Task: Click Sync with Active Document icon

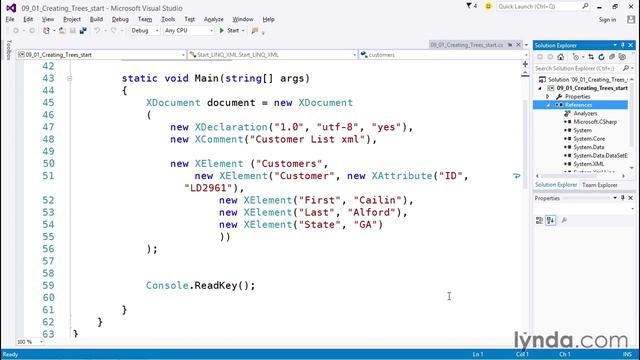Action: pyautogui.click(x=591, y=57)
